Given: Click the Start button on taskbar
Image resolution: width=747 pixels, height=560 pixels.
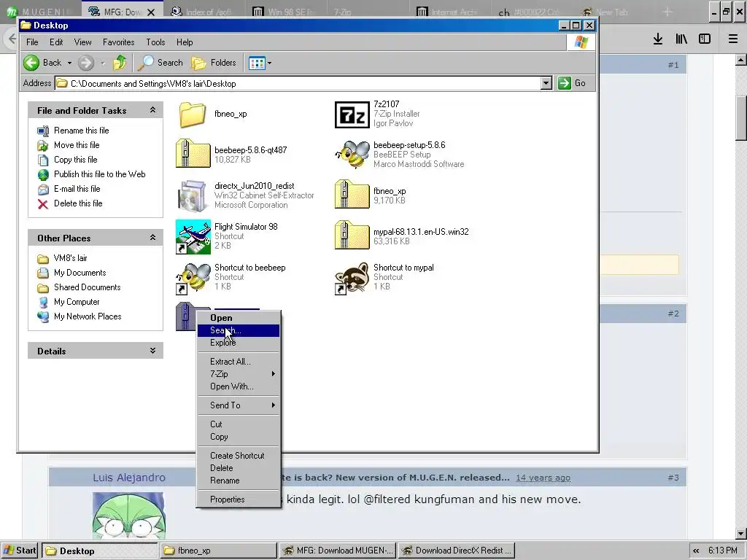Looking at the screenshot, I should tap(20, 551).
